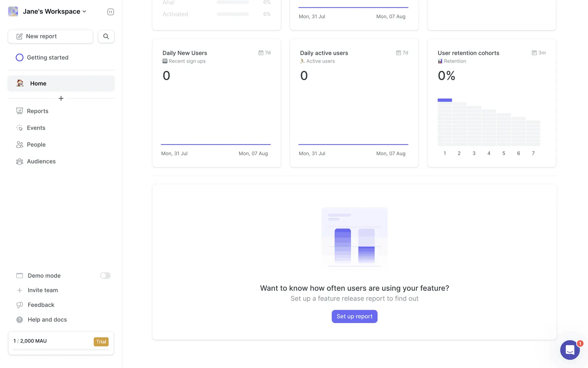Viewport: 588px width, 368px height.
Task: Click the Set up report button
Action: (x=354, y=316)
